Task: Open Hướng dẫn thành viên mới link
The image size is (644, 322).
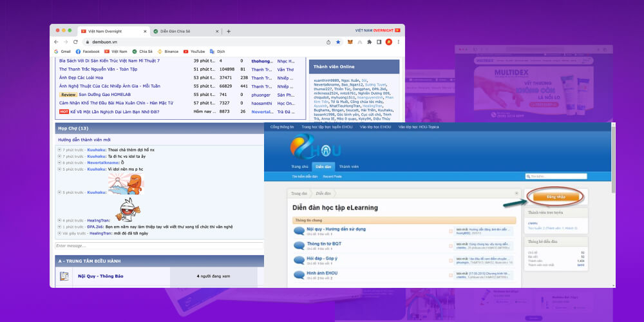Action: click(84, 140)
